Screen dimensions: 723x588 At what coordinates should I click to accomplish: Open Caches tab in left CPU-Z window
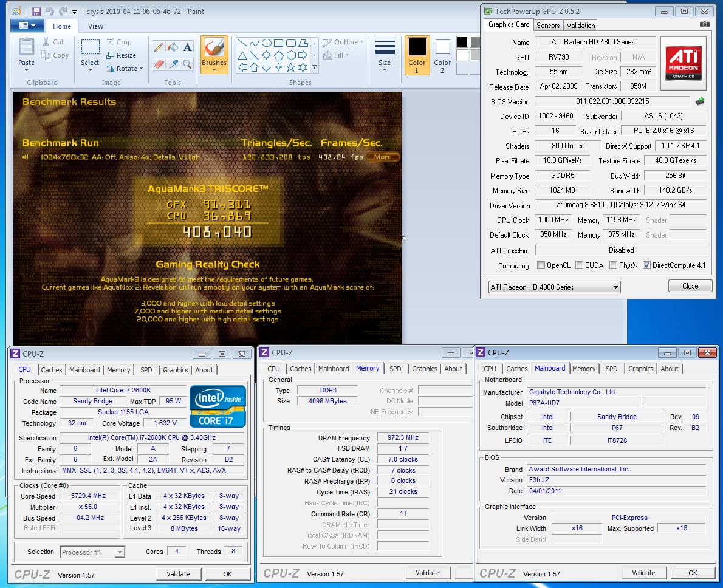click(51, 370)
